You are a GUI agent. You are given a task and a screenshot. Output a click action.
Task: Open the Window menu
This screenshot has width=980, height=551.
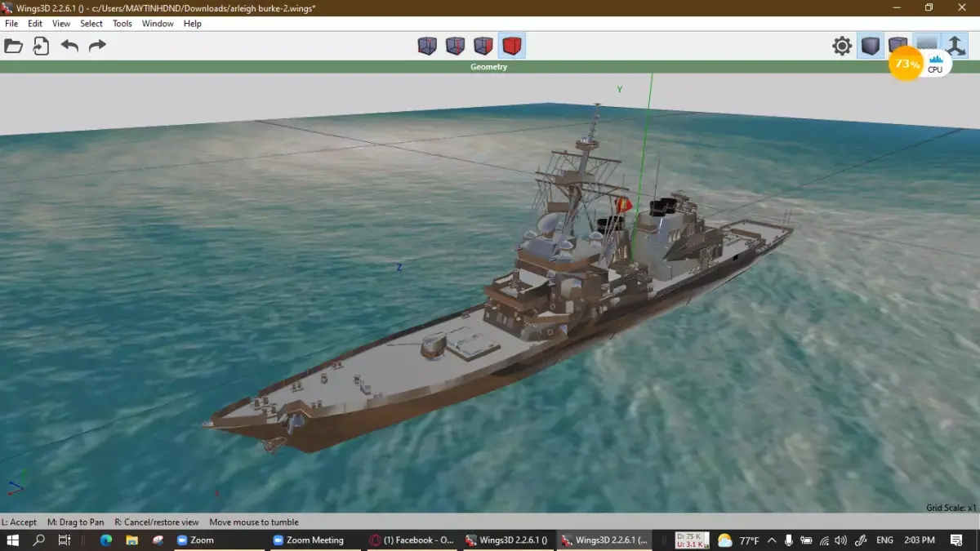click(158, 24)
